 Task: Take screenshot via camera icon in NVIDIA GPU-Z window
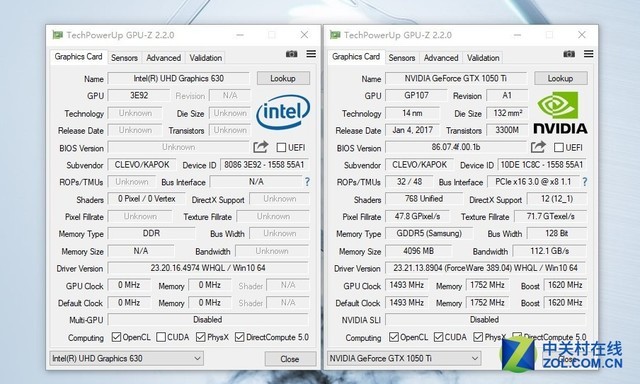click(x=569, y=54)
